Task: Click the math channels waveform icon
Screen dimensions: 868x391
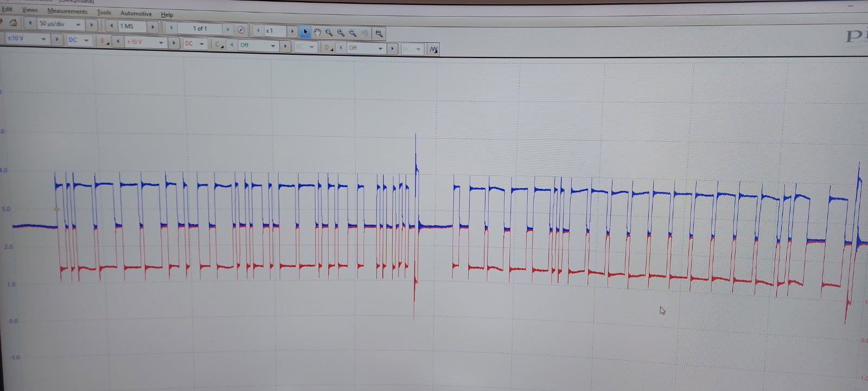Action: pos(433,49)
